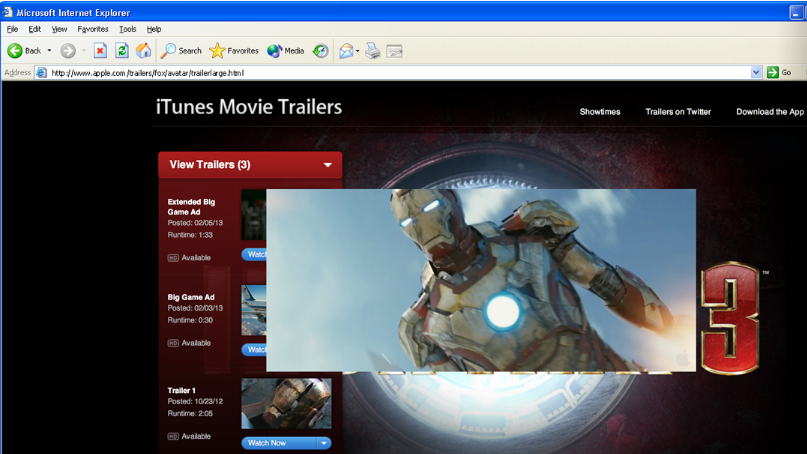Click Watch button for Extended Big Game Ad
Screen dimensions: 807x454
tap(254, 254)
